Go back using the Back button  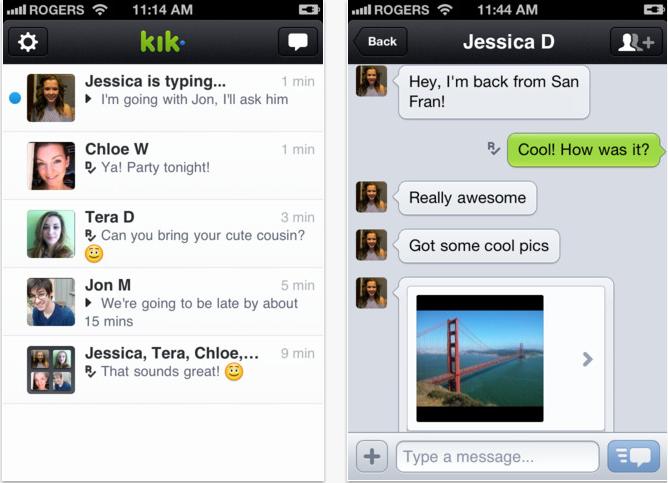380,42
